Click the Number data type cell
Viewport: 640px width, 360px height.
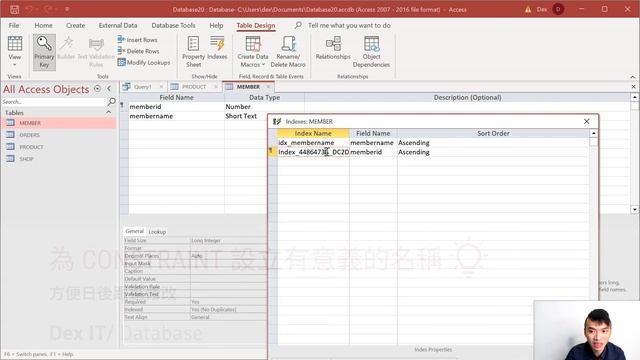click(x=264, y=107)
